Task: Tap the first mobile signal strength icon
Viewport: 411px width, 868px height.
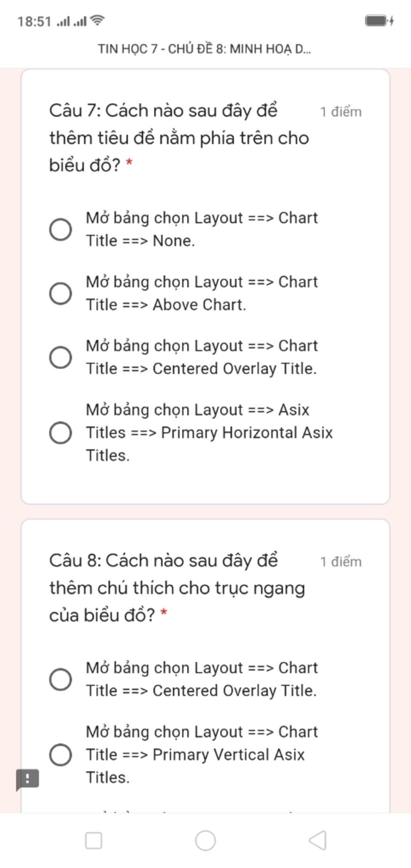Action: 63,21
